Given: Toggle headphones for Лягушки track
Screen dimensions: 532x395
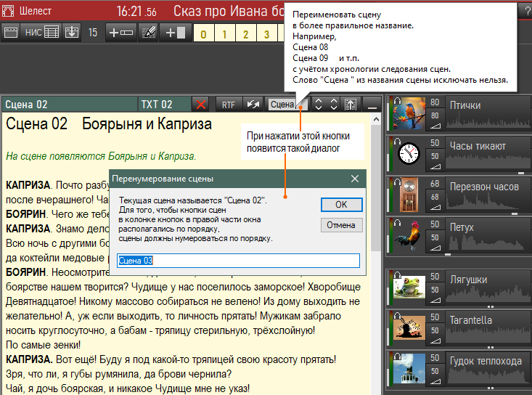Looking at the screenshot, I should click(397, 275).
